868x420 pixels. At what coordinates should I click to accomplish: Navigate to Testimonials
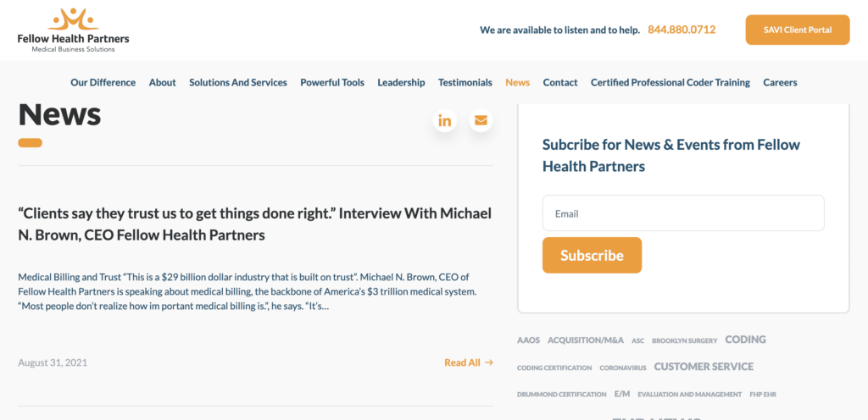click(465, 82)
